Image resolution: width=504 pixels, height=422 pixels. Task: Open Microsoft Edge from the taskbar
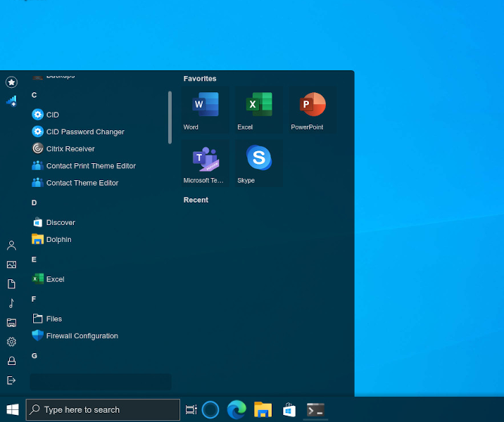point(237,409)
